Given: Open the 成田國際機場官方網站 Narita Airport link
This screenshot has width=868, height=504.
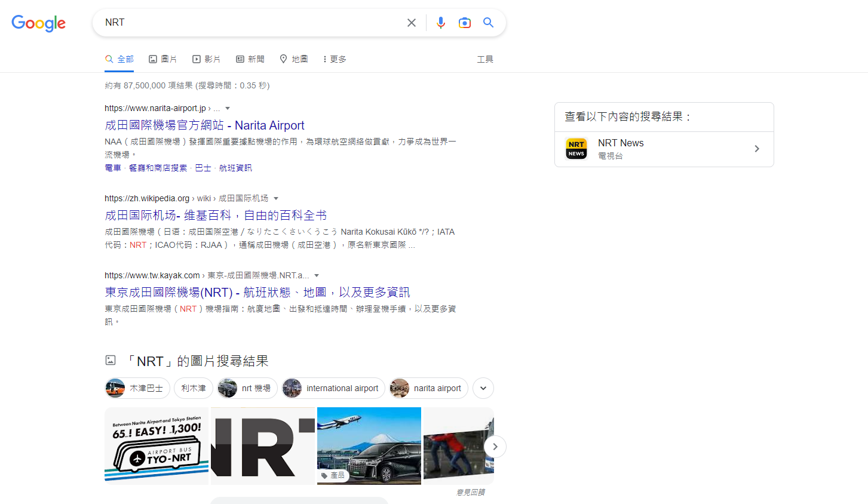Looking at the screenshot, I should [x=204, y=125].
